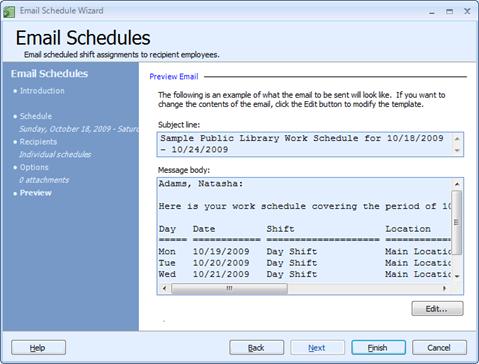Click the Email Schedule Wizard app icon
The image size is (479, 364).
(x=9, y=11)
